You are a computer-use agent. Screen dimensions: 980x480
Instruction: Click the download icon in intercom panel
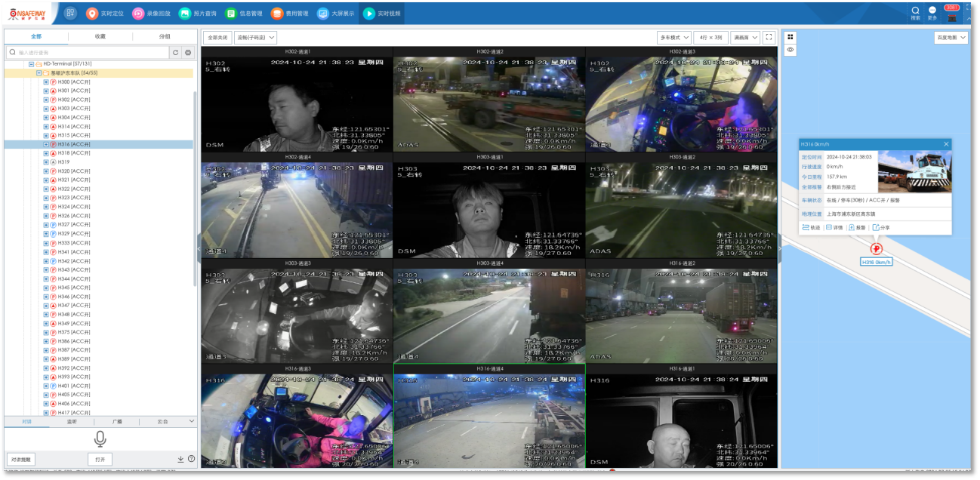coord(180,459)
